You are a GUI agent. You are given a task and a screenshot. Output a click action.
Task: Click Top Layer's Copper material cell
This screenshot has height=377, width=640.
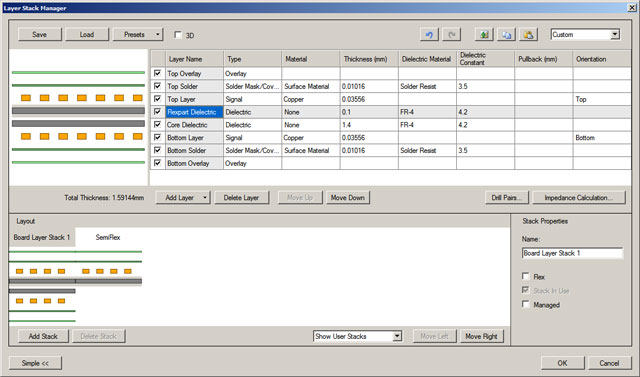311,99
